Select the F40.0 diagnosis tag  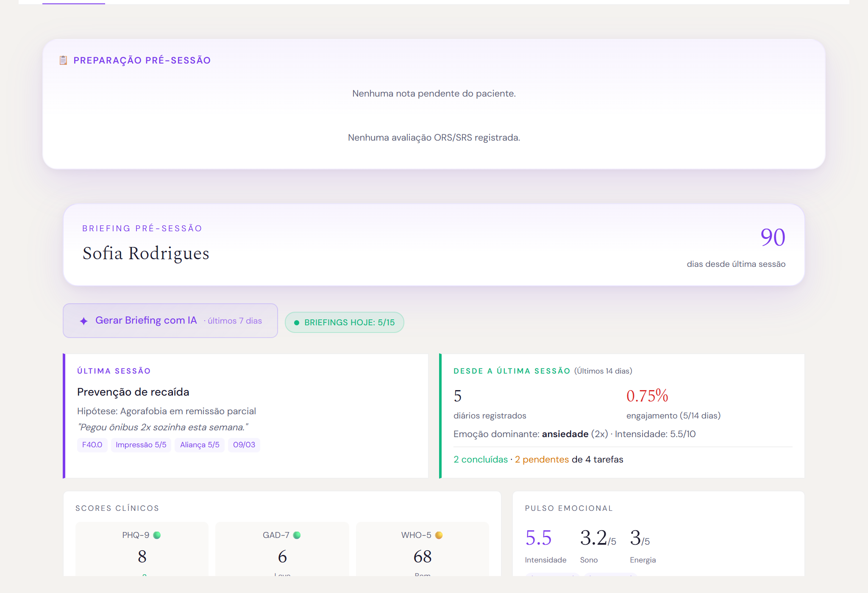point(92,445)
